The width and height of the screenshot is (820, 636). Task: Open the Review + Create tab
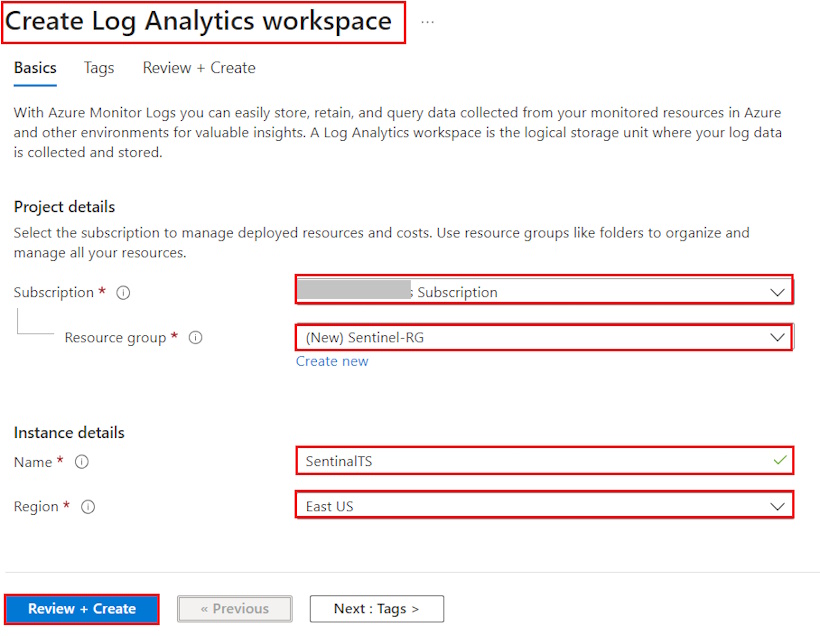(199, 68)
